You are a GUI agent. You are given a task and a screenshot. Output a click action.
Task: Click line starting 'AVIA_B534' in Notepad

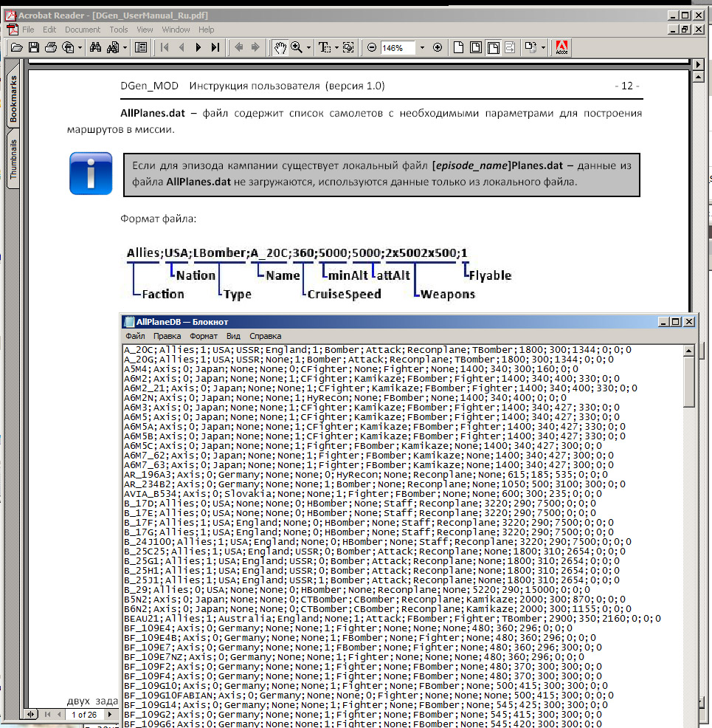click(363, 493)
